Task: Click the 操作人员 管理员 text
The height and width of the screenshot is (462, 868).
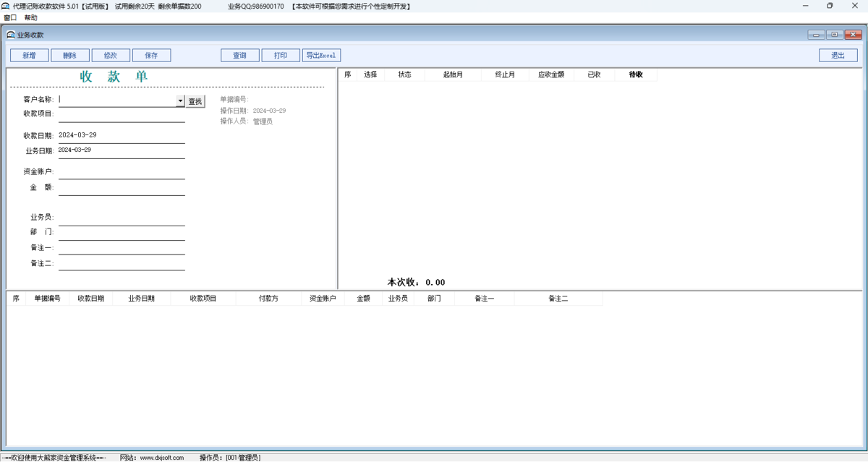Action: click(x=247, y=121)
